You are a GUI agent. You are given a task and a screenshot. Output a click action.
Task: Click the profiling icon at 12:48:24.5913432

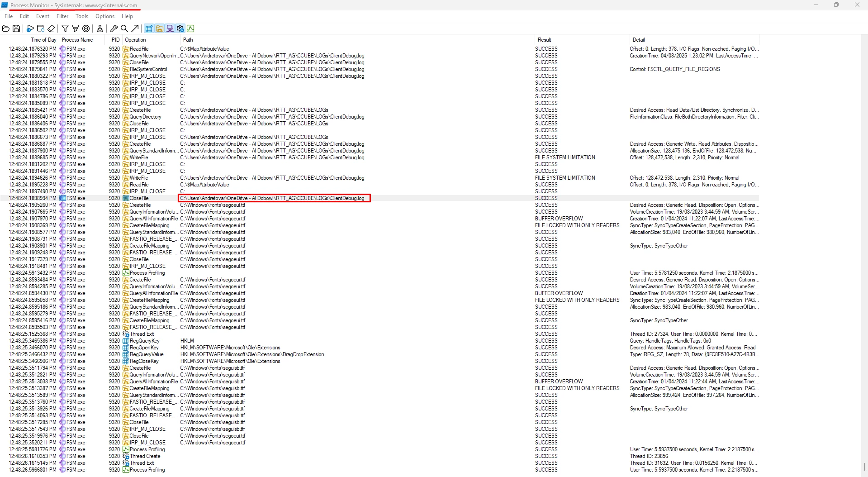pyautogui.click(x=126, y=273)
